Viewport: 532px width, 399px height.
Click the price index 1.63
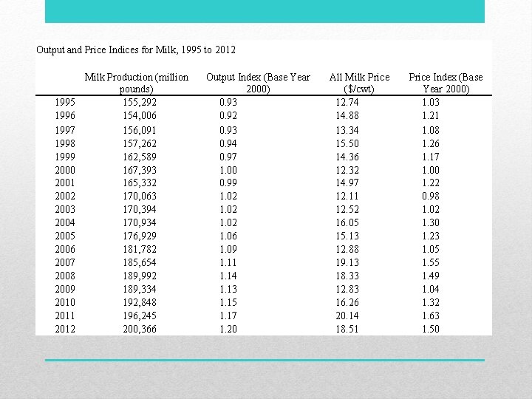pos(431,316)
